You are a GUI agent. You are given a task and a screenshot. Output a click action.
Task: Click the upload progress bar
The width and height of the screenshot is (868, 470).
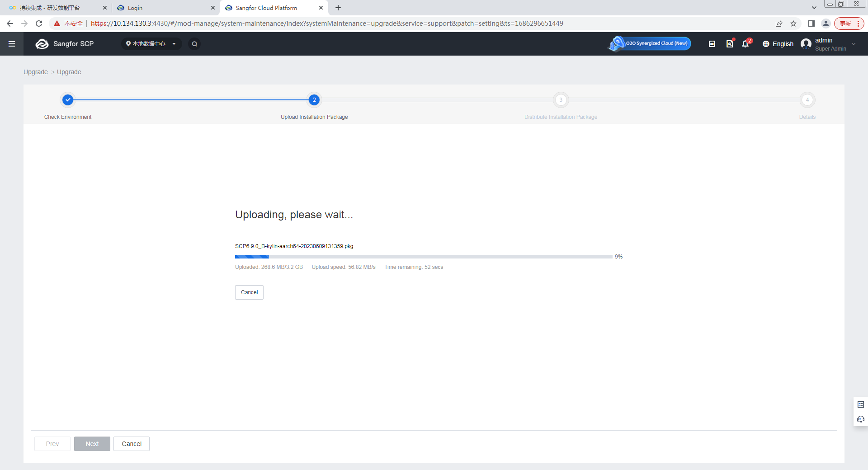pos(424,257)
